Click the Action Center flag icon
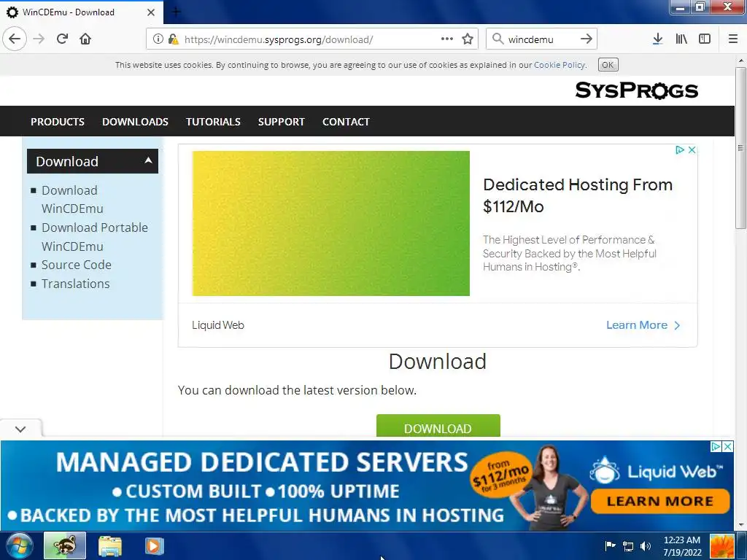The width and height of the screenshot is (747, 560). click(610, 545)
